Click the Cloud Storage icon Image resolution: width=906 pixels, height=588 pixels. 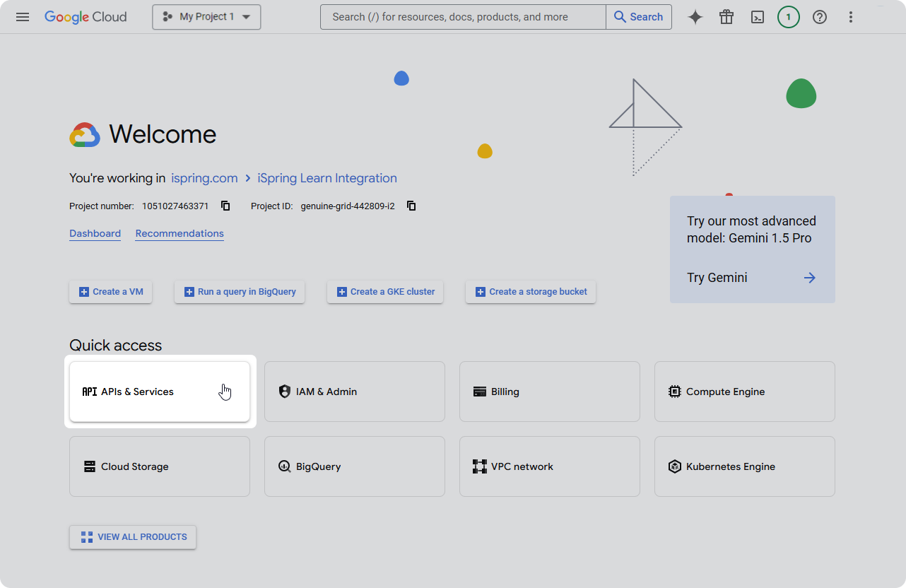click(x=90, y=466)
